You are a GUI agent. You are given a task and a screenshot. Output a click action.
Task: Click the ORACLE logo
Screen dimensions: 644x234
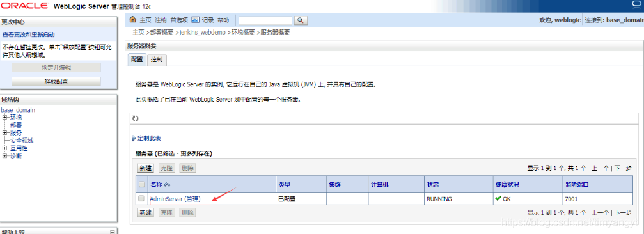coord(25,6)
